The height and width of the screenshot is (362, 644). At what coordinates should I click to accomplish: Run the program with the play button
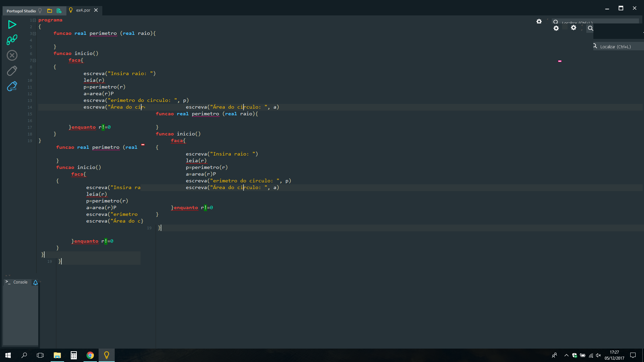tap(12, 24)
